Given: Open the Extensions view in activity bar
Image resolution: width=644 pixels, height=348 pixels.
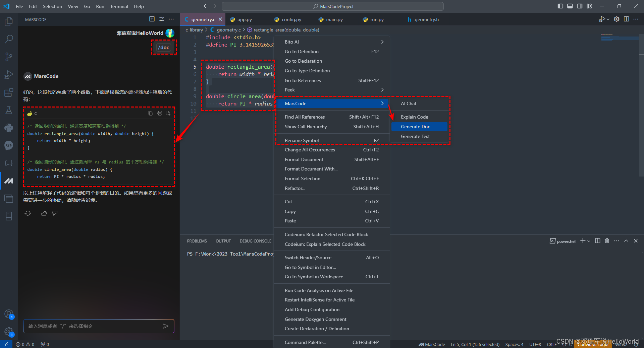Looking at the screenshot, I should [9, 92].
